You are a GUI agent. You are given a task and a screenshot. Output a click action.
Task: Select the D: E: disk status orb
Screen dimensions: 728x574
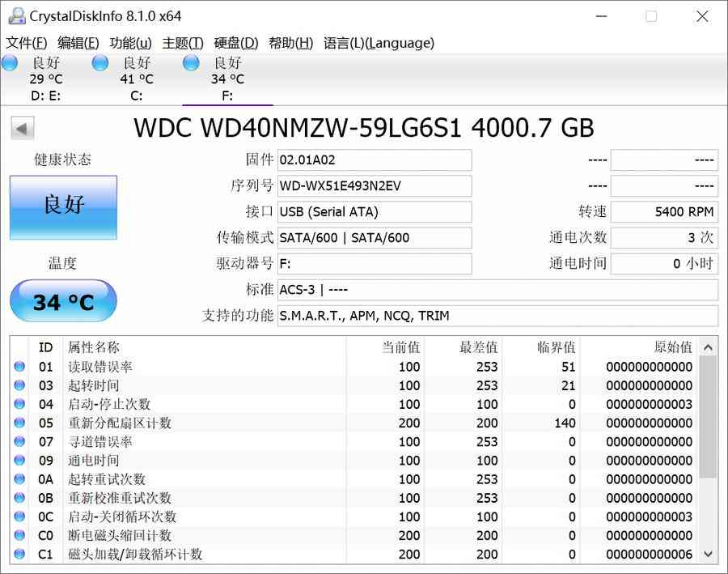click(x=10, y=63)
